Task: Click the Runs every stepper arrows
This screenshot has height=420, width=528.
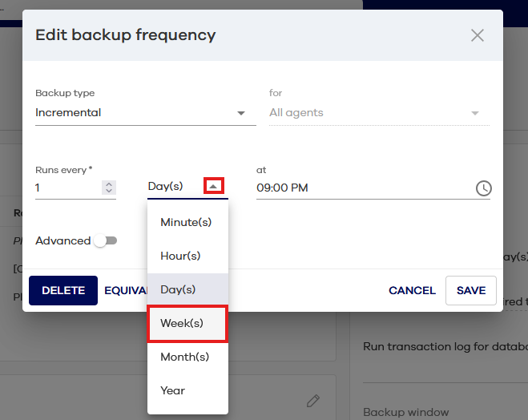Action: 109,188
